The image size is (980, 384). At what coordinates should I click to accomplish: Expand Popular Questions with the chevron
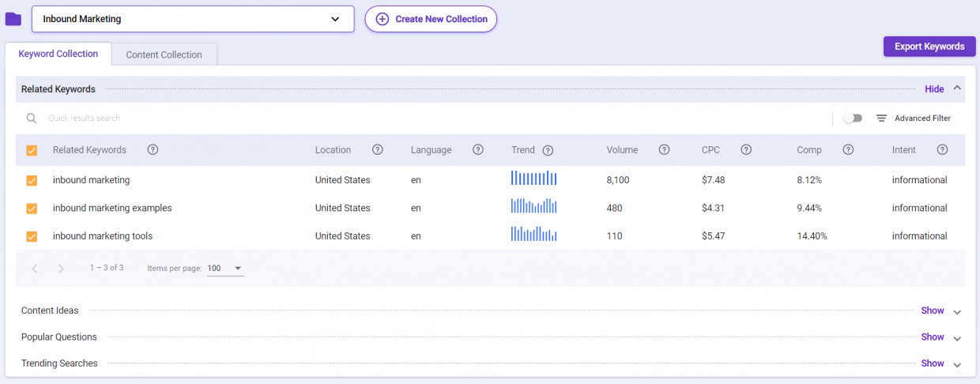[957, 339]
